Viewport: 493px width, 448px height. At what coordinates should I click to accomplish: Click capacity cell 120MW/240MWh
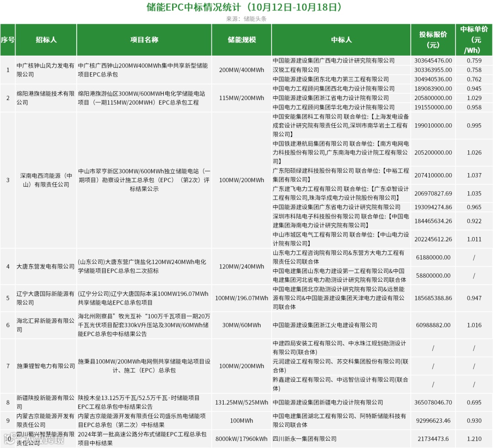click(x=241, y=267)
